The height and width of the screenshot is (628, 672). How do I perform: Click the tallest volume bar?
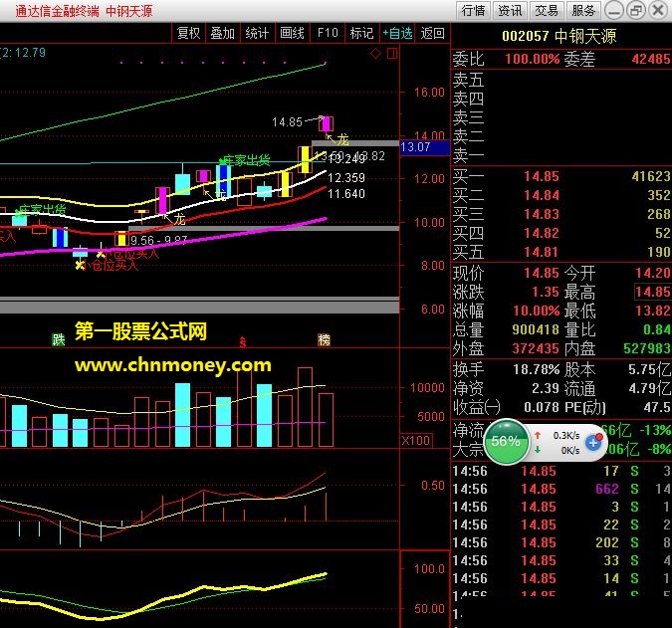click(x=244, y=405)
